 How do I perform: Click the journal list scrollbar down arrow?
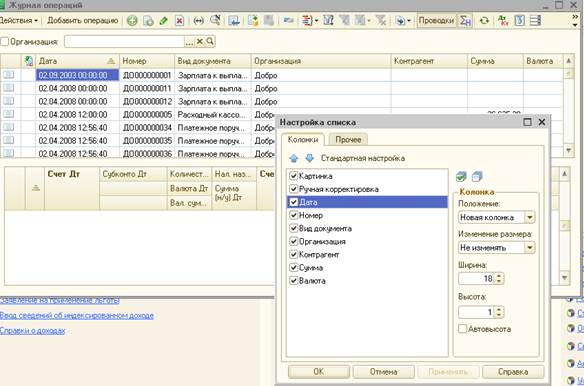tap(568, 151)
